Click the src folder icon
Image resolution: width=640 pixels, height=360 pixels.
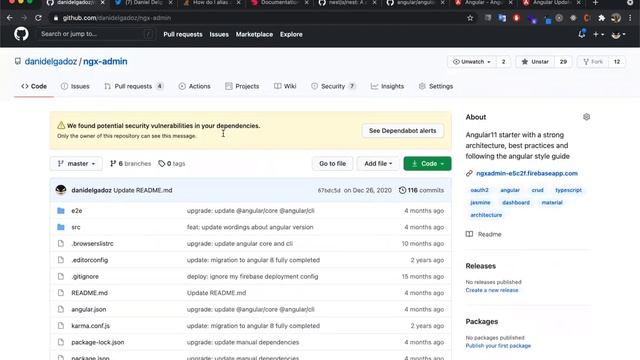tap(61, 227)
